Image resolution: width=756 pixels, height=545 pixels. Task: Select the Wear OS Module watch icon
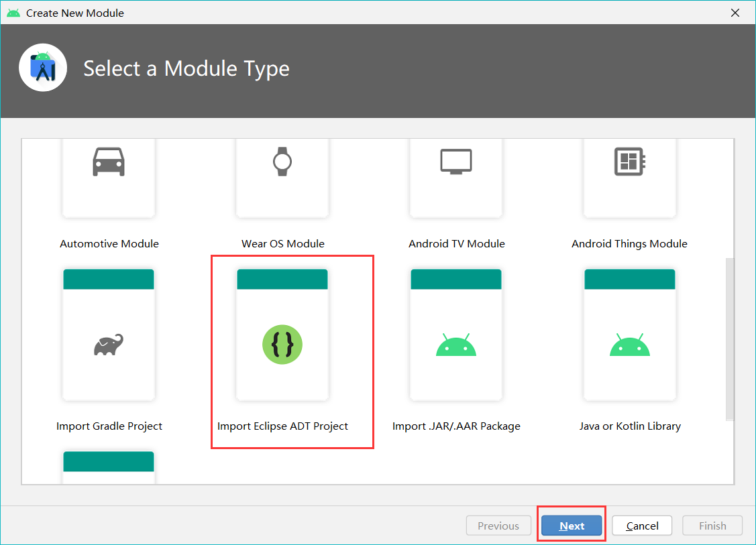pos(282,162)
